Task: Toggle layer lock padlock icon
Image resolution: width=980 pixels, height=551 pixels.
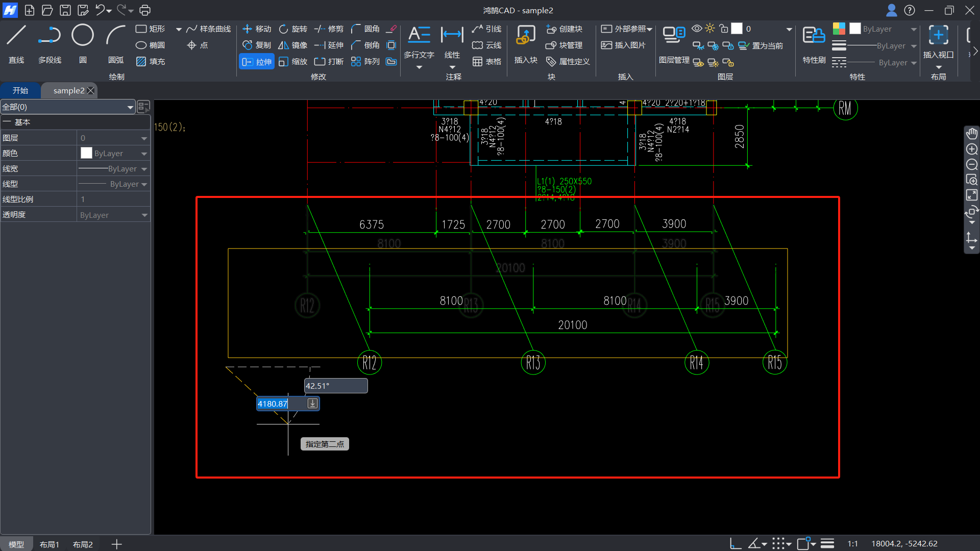Action: pyautogui.click(x=723, y=29)
